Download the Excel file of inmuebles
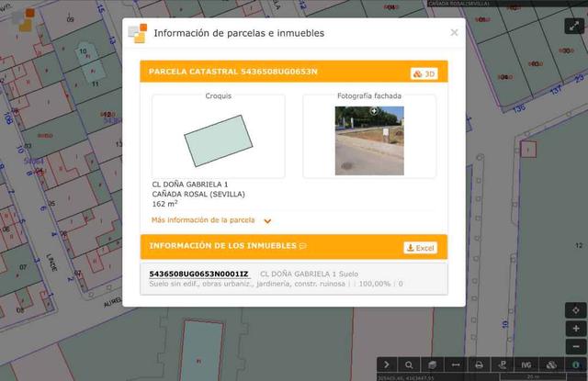The width and height of the screenshot is (588, 381). click(x=421, y=248)
